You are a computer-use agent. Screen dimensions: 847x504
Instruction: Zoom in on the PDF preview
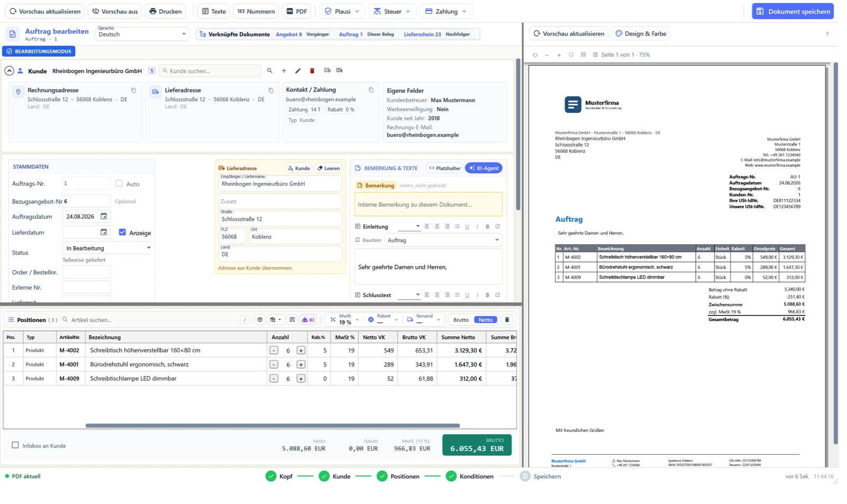pyautogui.click(x=559, y=55)
